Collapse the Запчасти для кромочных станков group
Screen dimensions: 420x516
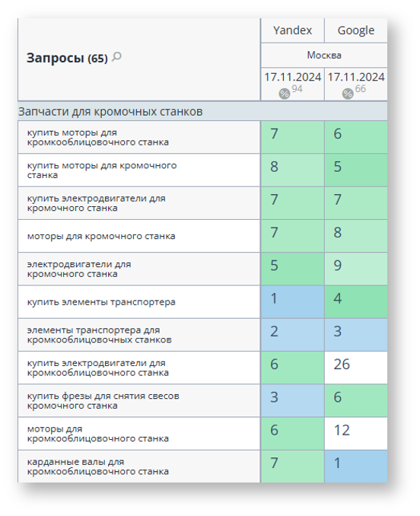point(110,112)
